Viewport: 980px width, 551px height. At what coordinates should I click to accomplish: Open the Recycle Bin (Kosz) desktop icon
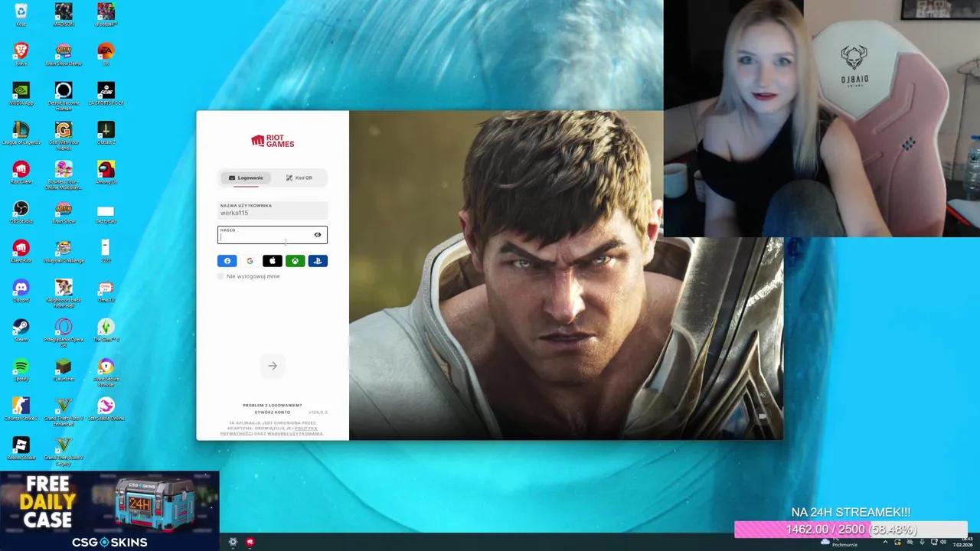[x=21, y=15]
